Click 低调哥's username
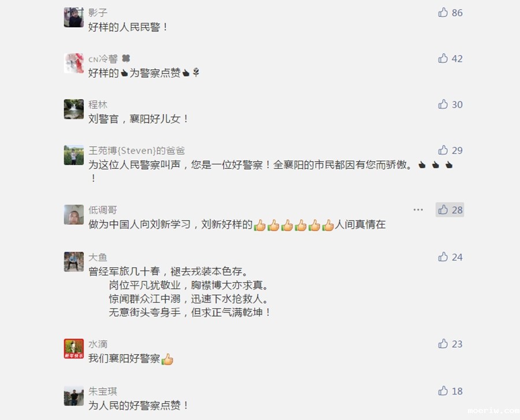Screen dimensions: 520x420 pos(102,210)
